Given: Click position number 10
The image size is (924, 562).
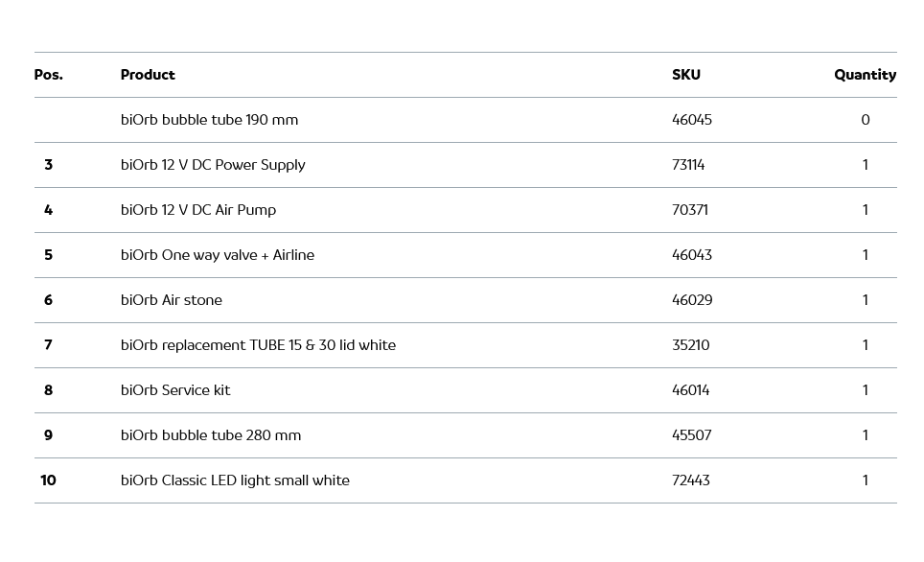Looking at the screenshot, I should click(48, 480).
